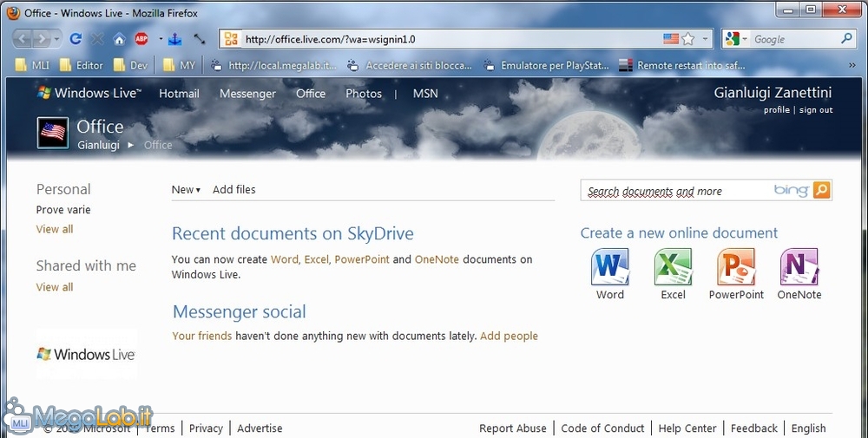
Task: Click the sign out link
Action: (x=816, y=109)
